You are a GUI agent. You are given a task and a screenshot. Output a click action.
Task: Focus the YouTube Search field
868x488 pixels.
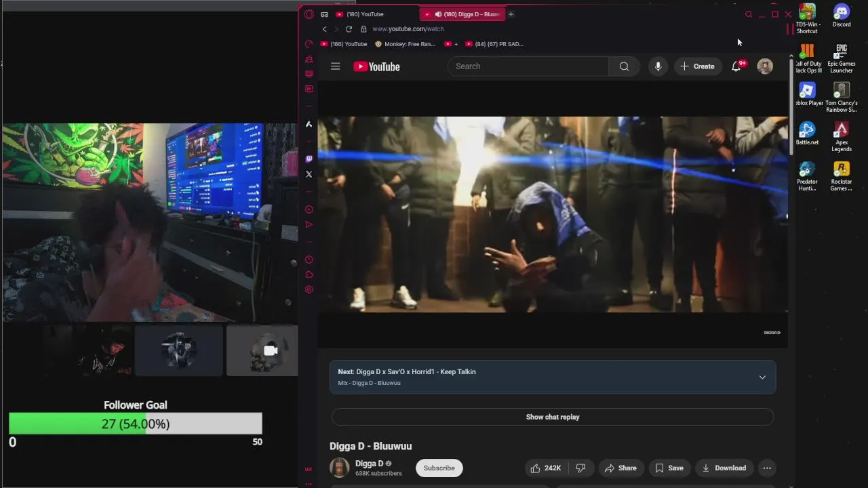528,66
